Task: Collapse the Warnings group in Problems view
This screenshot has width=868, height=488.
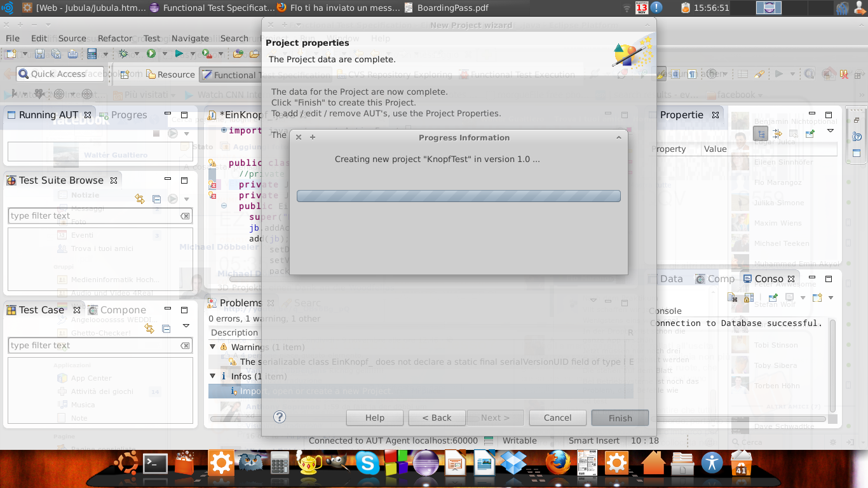Action: coord(213,347)
